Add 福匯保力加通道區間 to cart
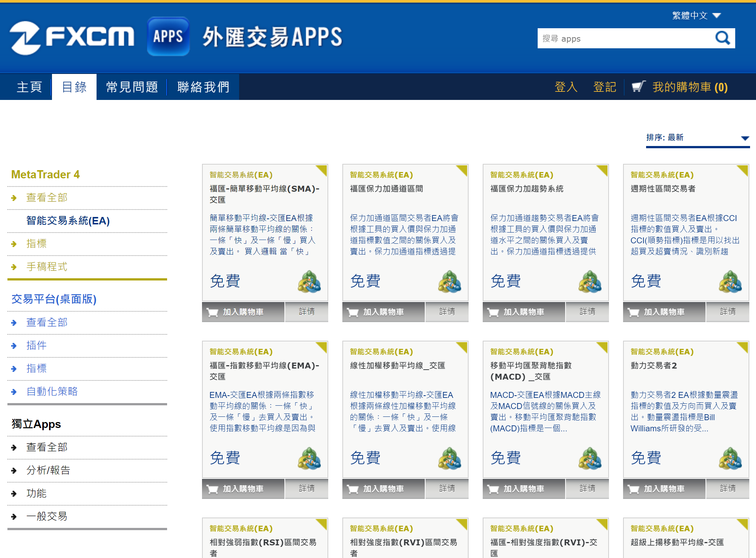 click(x=384, y=312)
